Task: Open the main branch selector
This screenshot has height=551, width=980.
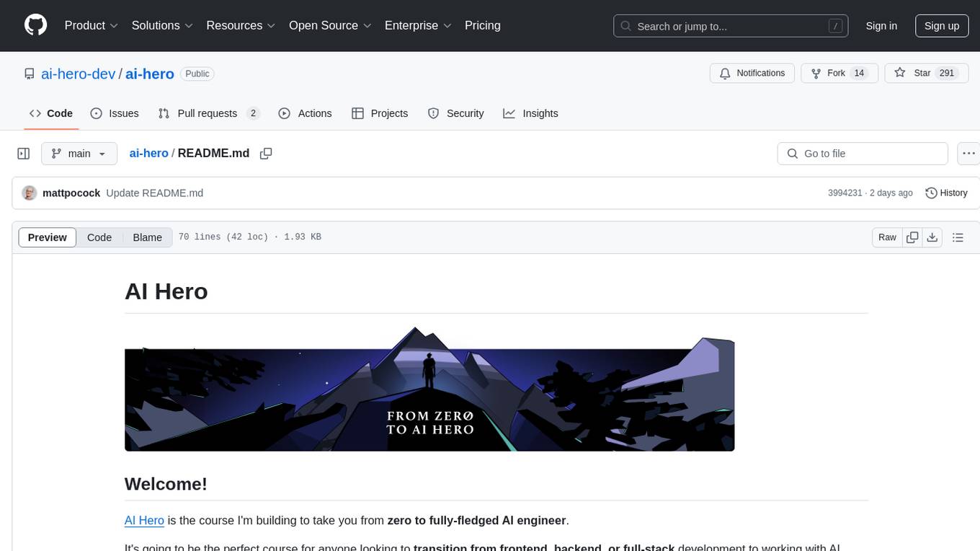Action: [x=79, y=154]
